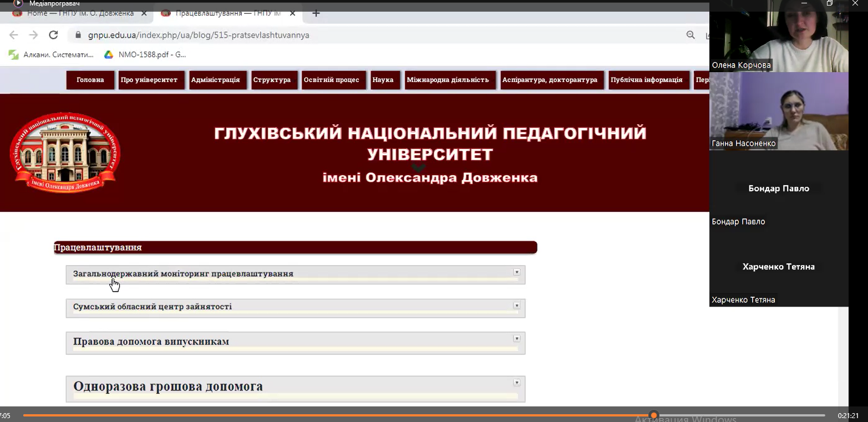Click the video playback progress slider handle
The height and width of the screenshot is (422, 868).
(x=654, y=415)
